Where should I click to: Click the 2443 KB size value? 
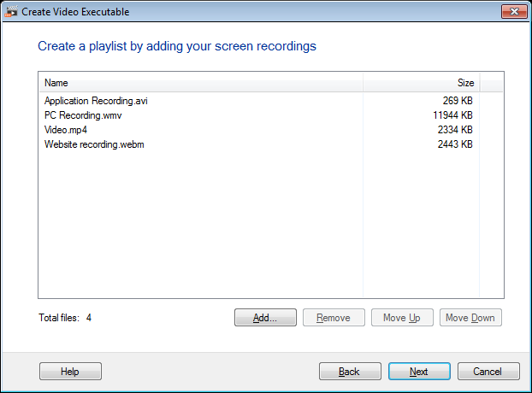click(455, 144)
